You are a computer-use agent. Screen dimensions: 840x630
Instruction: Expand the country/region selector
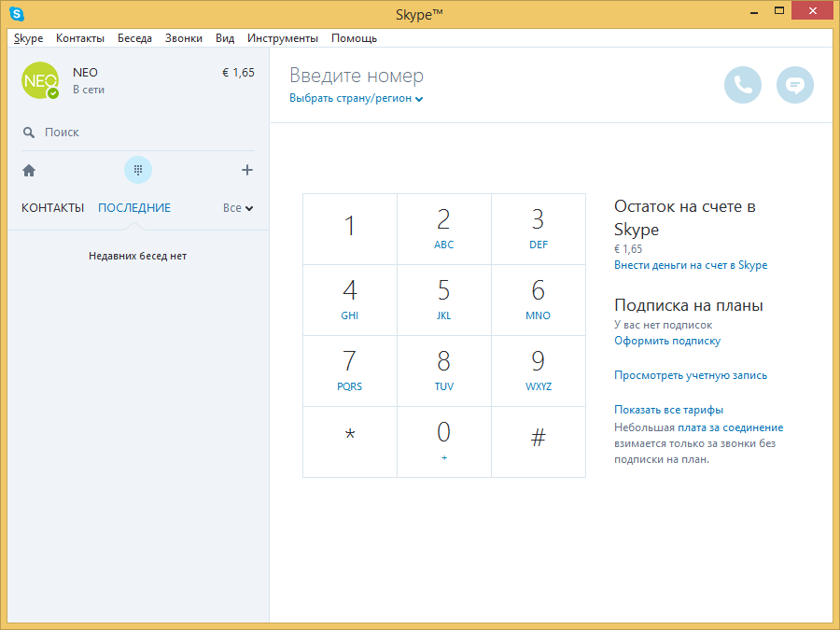(357, 98)
